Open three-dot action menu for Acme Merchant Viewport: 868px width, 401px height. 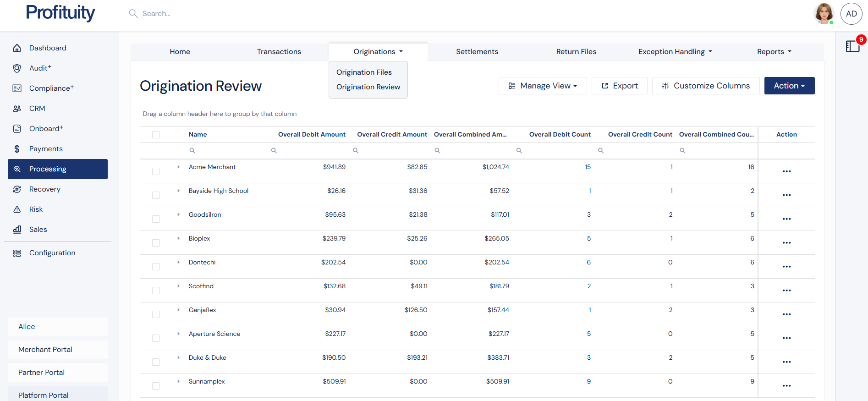tap(786, 171)
